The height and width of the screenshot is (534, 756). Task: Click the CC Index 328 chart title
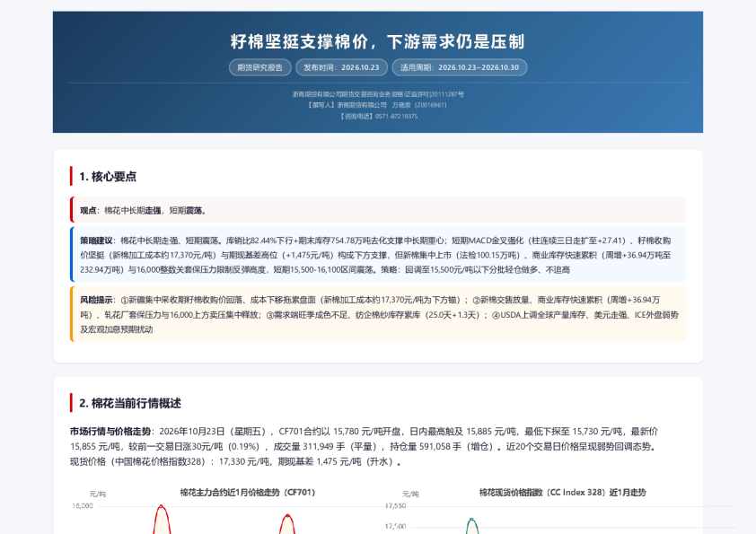click(x=562, y=492)
